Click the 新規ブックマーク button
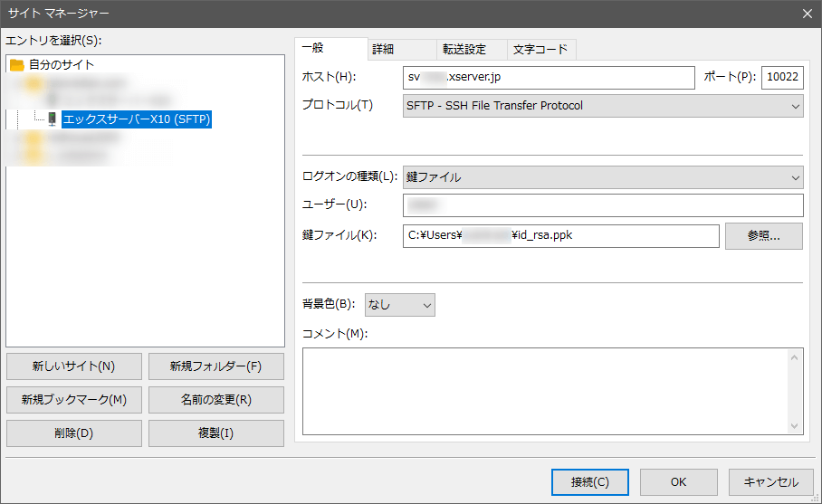 [x=73, y=400]
